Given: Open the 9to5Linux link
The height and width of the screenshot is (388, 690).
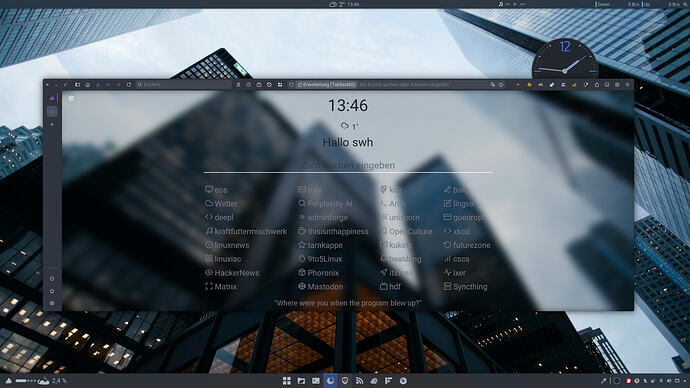Looking at the screenshot, I should click(320, 259).
